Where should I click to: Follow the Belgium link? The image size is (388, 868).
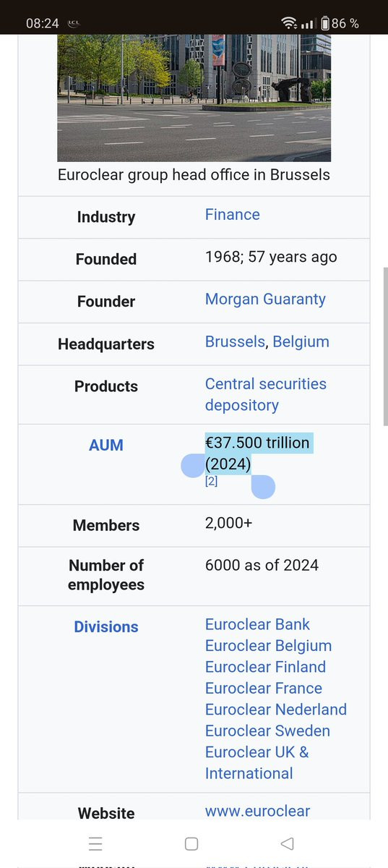[x=301, y=341]
